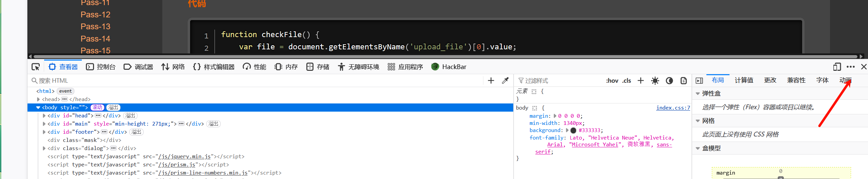Screen dimensions: 868x179
Task: Click the page horizontal scrollbar
Action: [446, 56]
